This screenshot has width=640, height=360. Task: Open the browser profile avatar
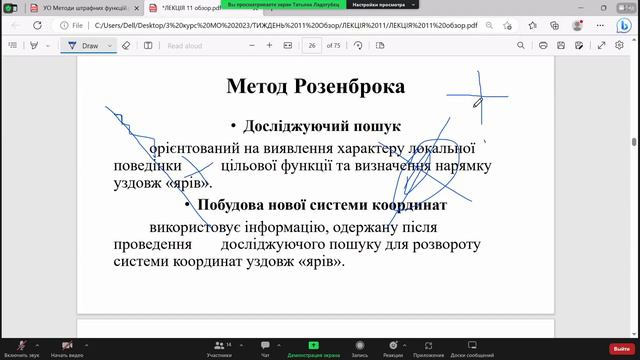tap(577, 25)
